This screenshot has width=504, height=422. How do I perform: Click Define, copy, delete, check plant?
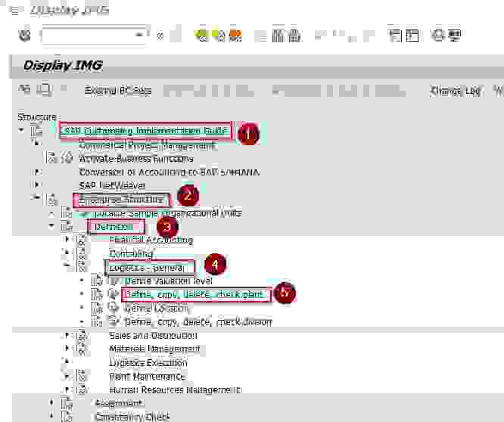[x=194, y=294]
